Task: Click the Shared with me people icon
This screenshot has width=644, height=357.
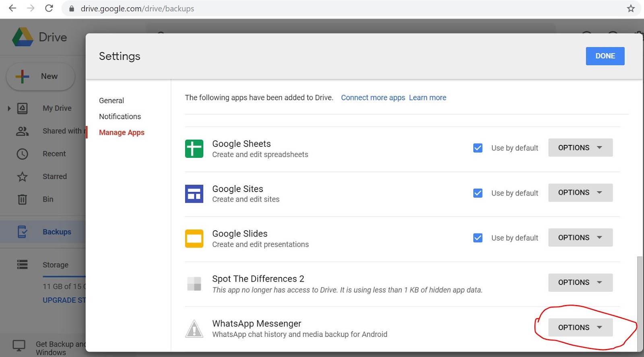Action: click(23, 131)
